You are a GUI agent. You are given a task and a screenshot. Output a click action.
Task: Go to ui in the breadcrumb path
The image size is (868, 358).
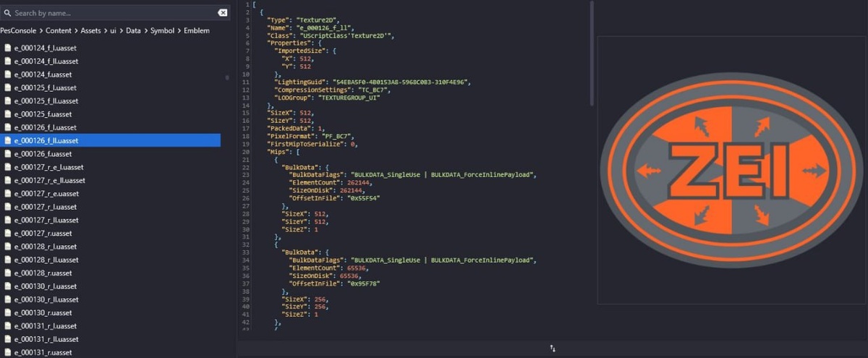(x=114, y=30)
